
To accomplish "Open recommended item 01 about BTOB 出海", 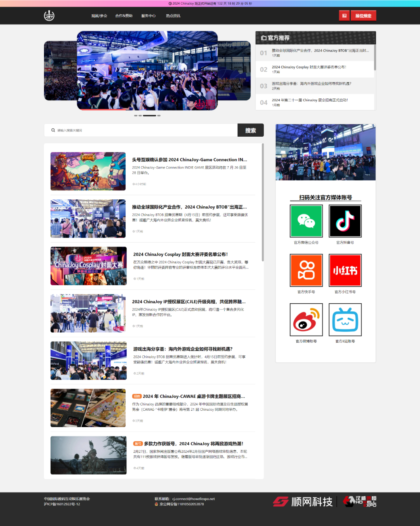I will click(315, 53).
